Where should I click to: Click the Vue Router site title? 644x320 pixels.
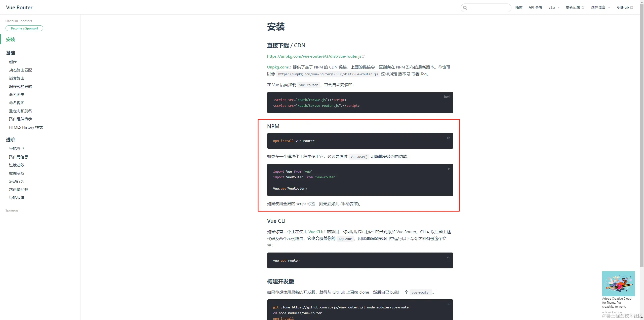pos(19,8)
